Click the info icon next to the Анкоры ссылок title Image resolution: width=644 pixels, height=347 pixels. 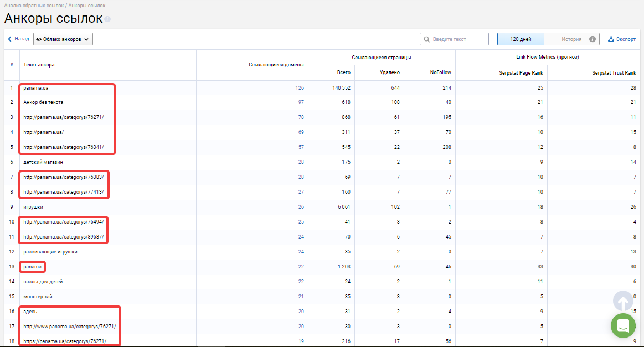[x=107, y=19]
